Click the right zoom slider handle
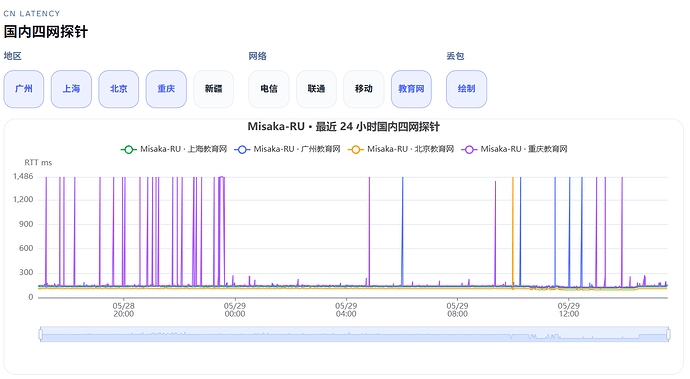 (668, 335)
